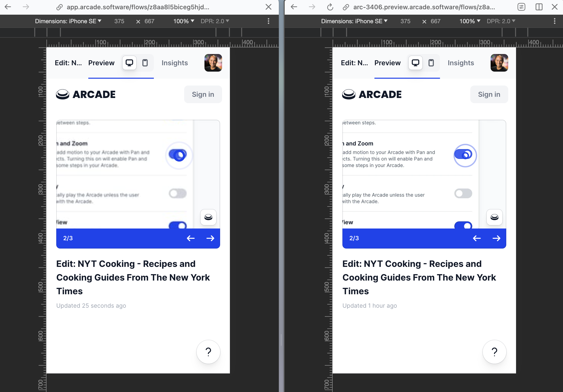Click the 2/3 step counter in left flow
The image size is (563, 392).
68,238
